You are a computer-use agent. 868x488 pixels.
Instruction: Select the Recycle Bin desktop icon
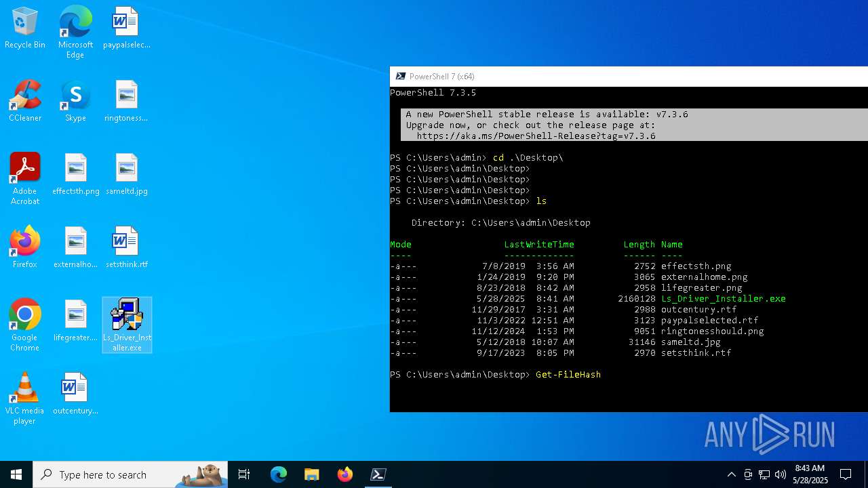click(x=25, y=28)
